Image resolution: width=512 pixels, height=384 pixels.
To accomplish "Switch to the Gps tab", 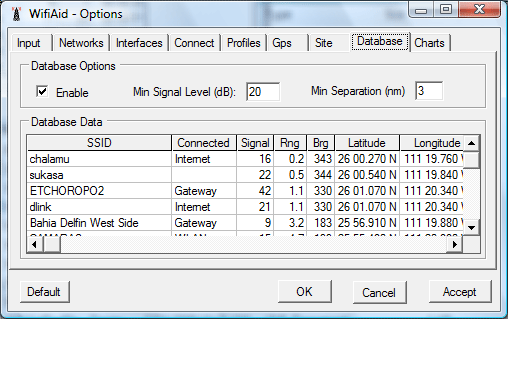I will (x=282, y=43).
